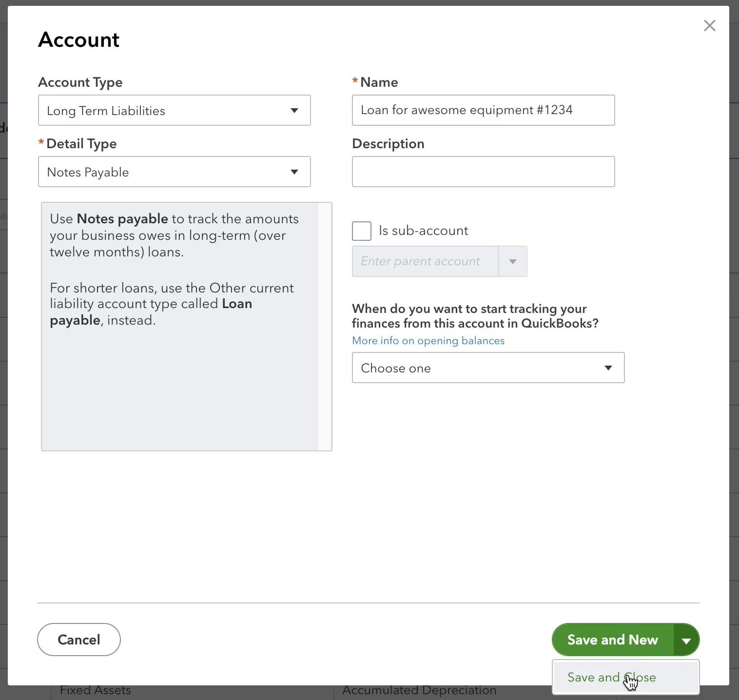Expand the parent account selector arrow
The width and height of the screenshot is (739, 700).
[x=513, y=261]
